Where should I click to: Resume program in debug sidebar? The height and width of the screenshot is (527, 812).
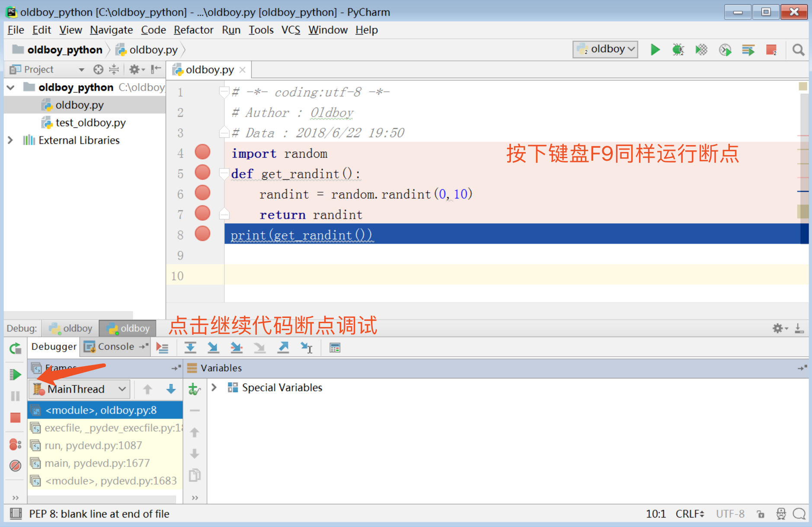pos(15,375)
